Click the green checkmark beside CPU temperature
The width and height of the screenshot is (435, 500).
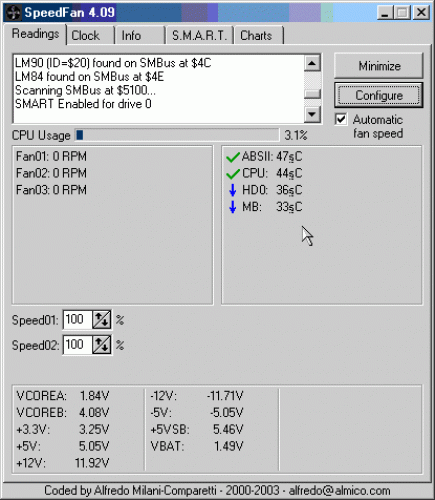tap(233, 174)
